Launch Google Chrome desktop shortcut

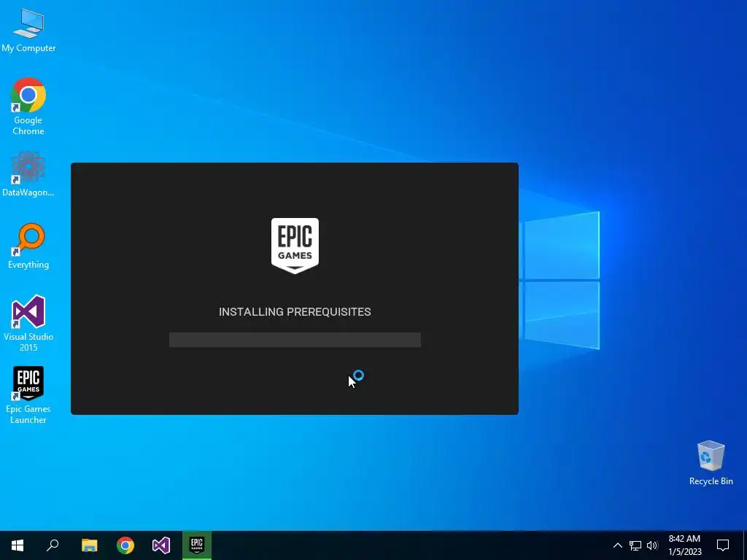28,106
